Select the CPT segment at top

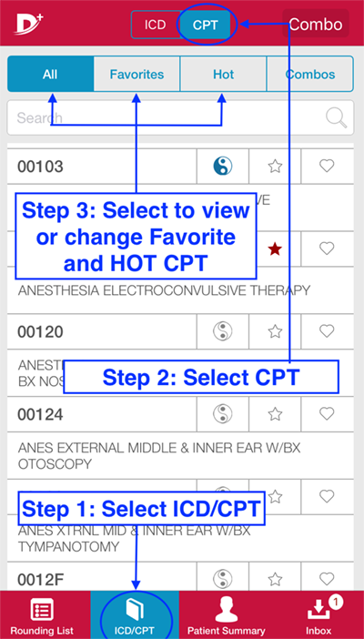pos(206,25)
